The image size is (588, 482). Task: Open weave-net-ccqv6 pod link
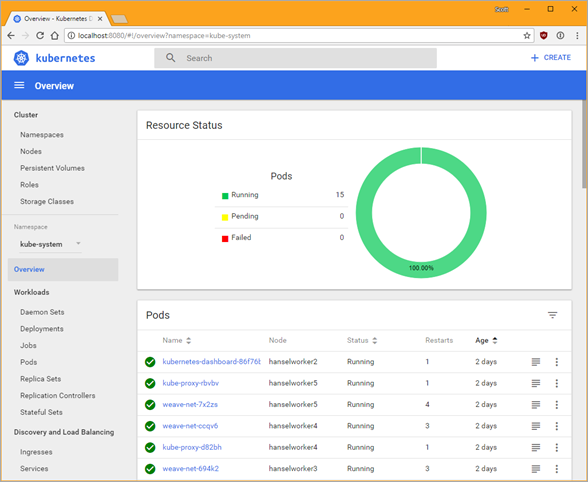190,426
